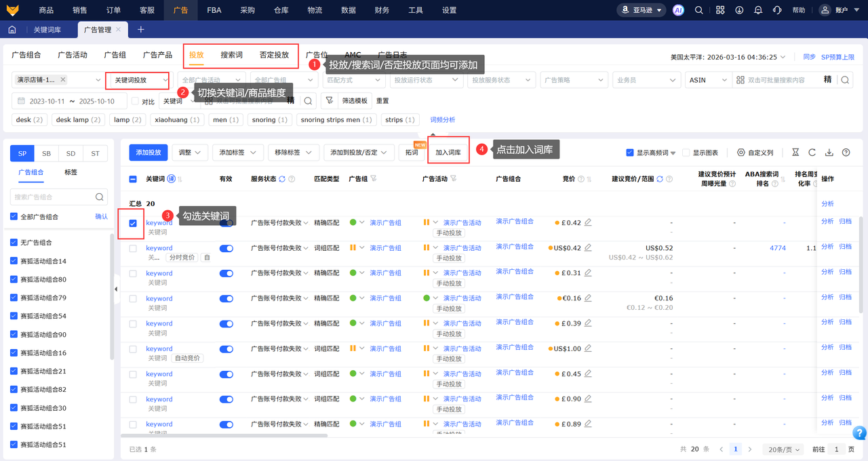Image resolution: width=868 pixels, height=461 pixels.
Task: Tick checkbox of the €0.16 bid row
Action: coord(133,299)
